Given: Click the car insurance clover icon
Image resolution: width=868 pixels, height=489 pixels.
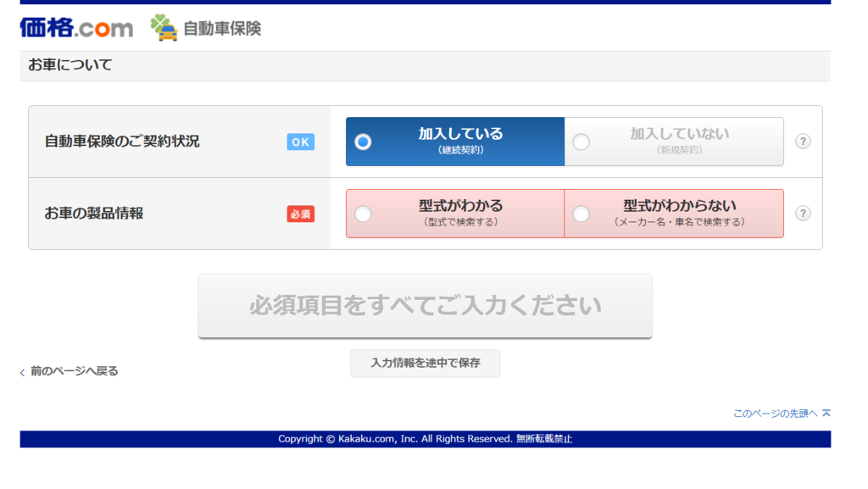Looking at the screenshot, I should (x=164, y=28).
